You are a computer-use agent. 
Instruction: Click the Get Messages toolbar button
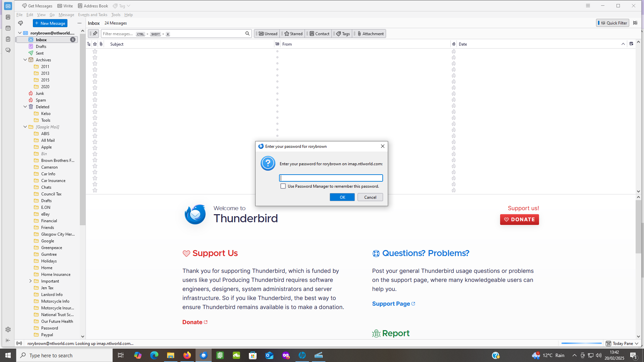37,6
